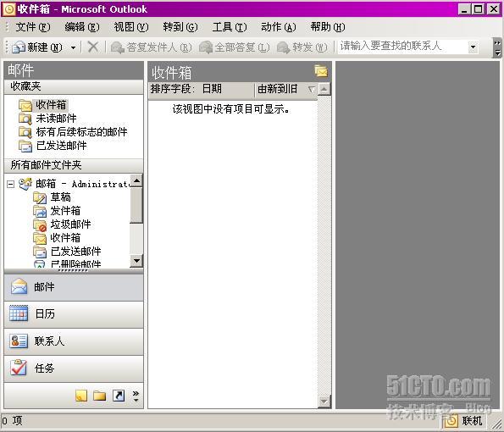Screen dimensions: 504x432
Task: Open configure buttons chevron in navigation pane
Action: tap(136, 396)
